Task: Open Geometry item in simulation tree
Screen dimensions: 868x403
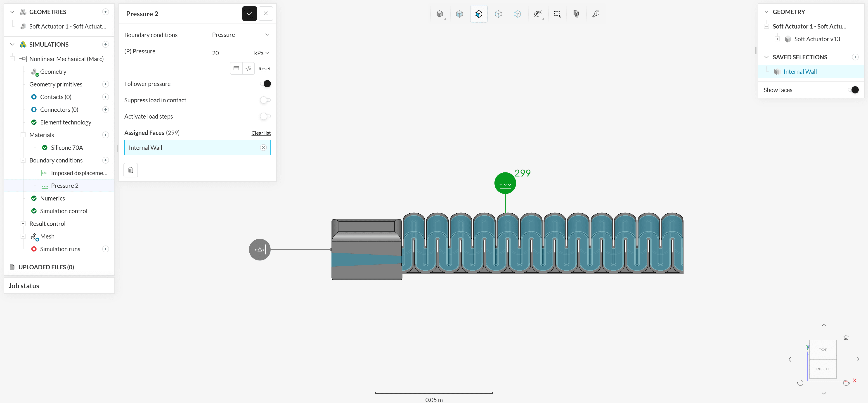Action: tap(53, 72)
